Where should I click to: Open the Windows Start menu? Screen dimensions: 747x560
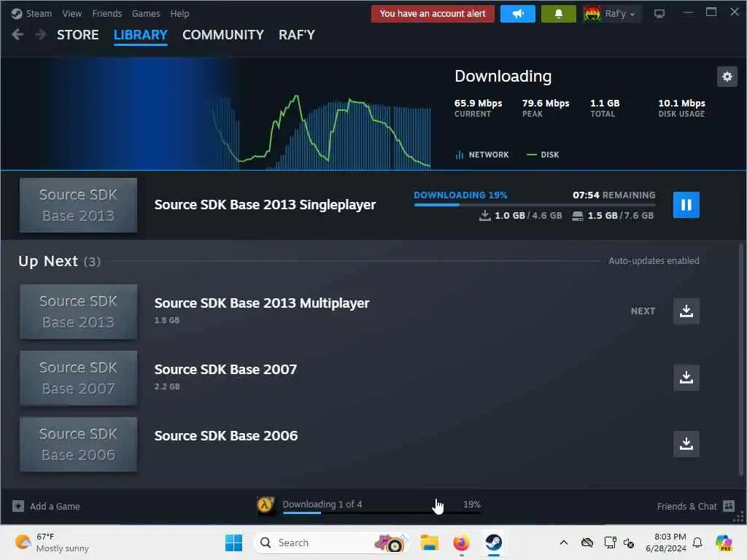click(x=233, y=542)
